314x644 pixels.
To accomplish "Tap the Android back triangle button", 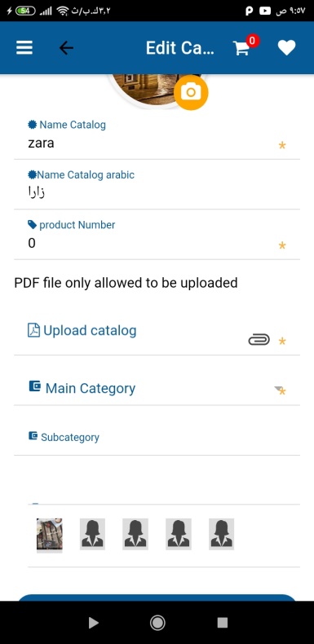I will pyautogui.click(x=93, y=623).
